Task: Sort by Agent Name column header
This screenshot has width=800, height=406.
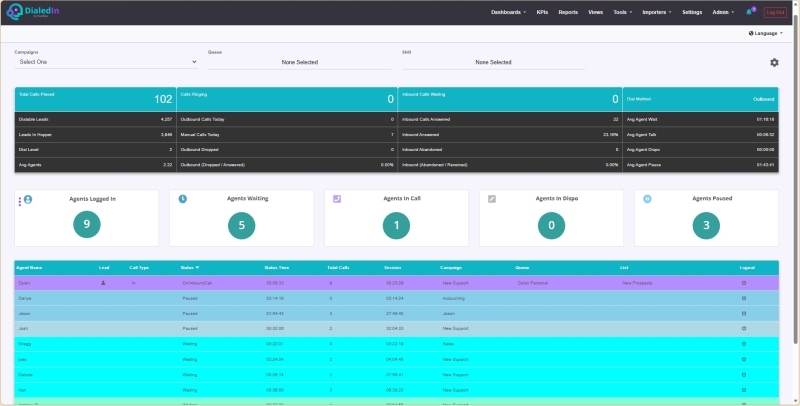Action: 29,268
